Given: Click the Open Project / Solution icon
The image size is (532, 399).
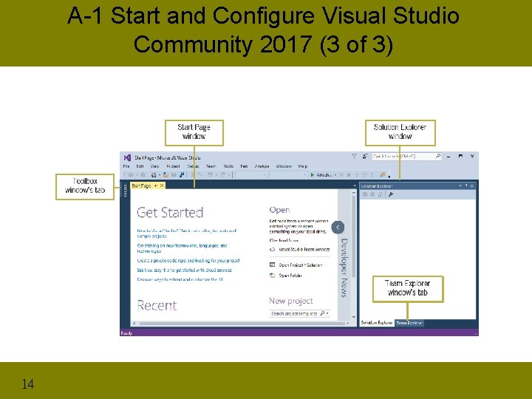Looking at the screenshot, I should [272, 265].
